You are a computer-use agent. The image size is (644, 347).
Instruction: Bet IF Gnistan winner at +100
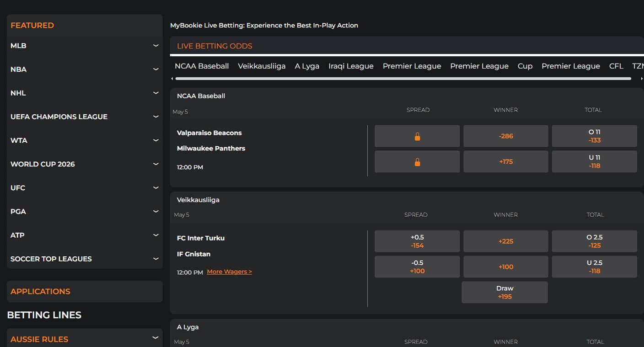506,267
